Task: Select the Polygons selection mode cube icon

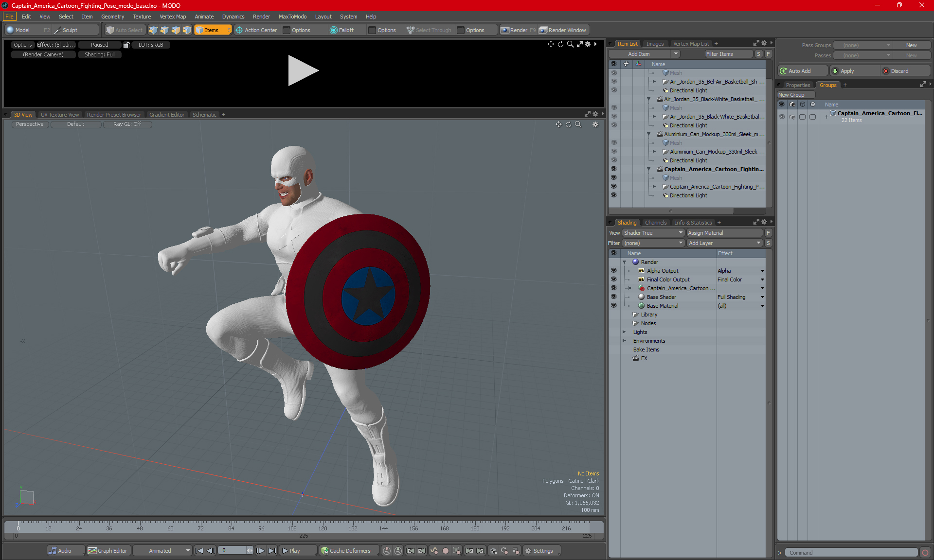Action: 176,30
